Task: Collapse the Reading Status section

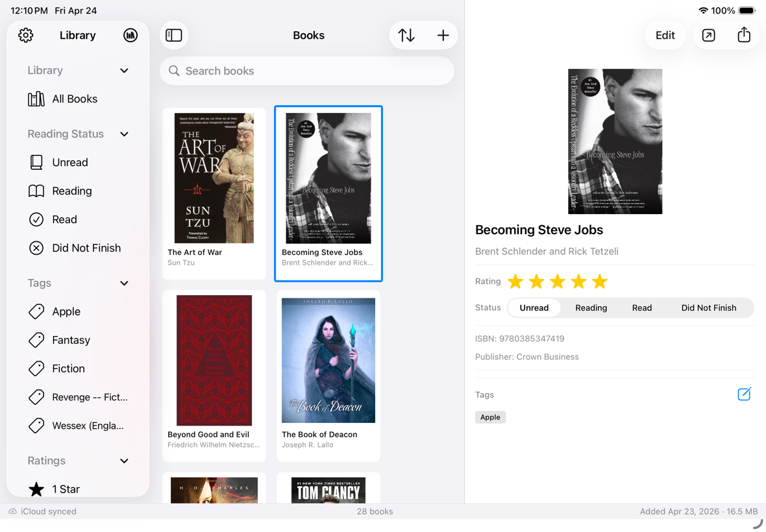Action: (124, 134)
